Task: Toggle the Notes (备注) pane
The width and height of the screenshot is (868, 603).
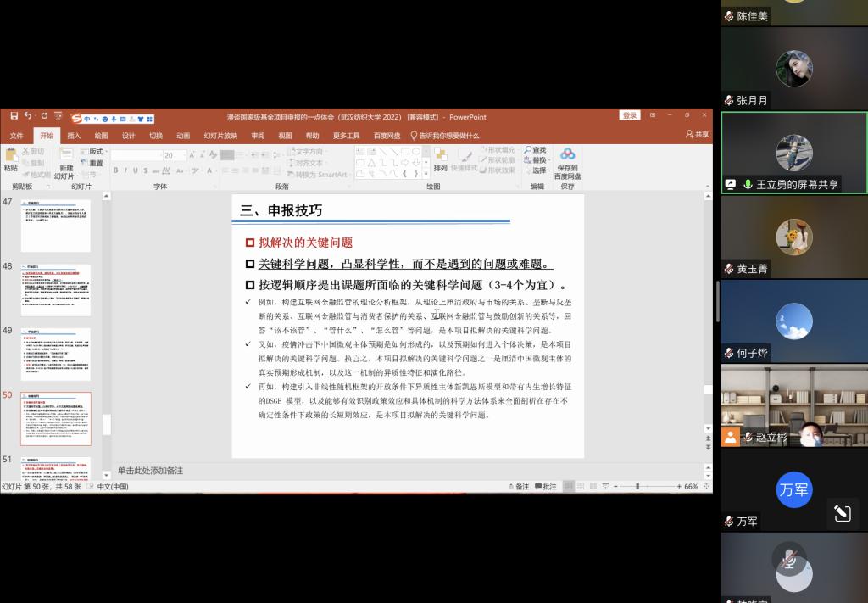Action: [x=517, y=487]
